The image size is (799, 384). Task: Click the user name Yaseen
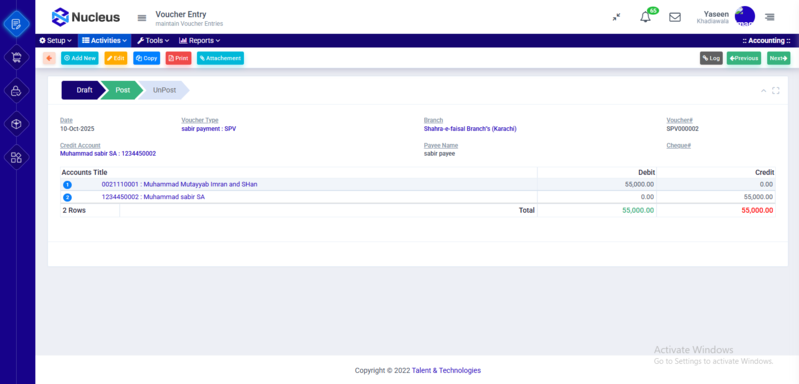pyautogui.click(x=716, y=14)
